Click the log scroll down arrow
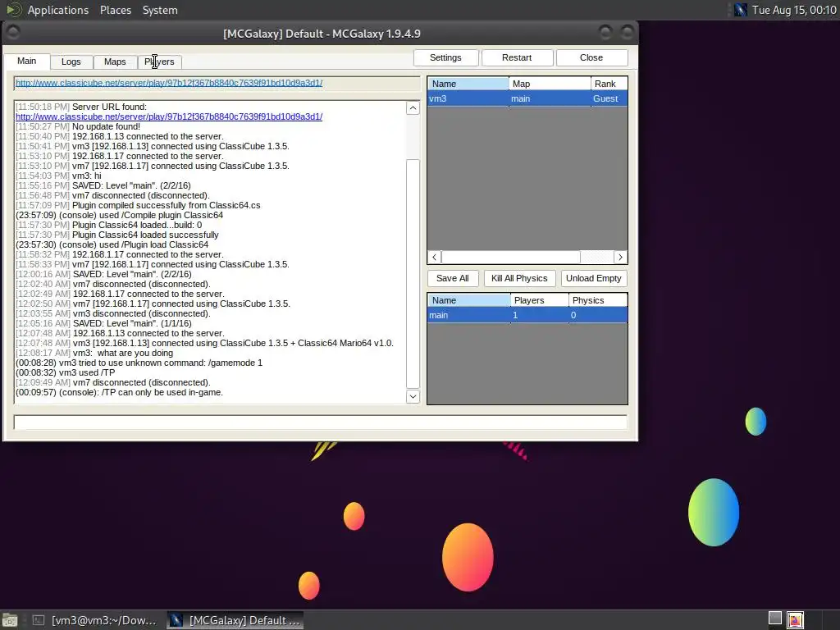Screen dimensions: 840x630 click(x=413, y=396)
